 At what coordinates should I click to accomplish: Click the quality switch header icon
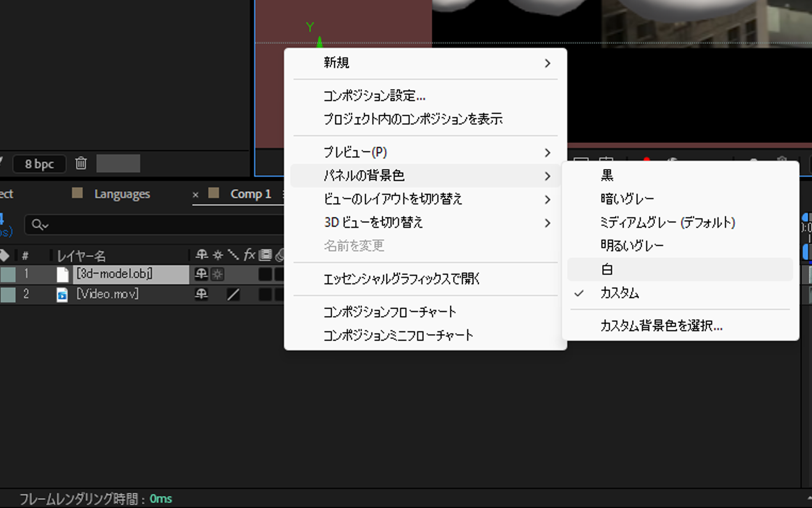click(233, 254)
